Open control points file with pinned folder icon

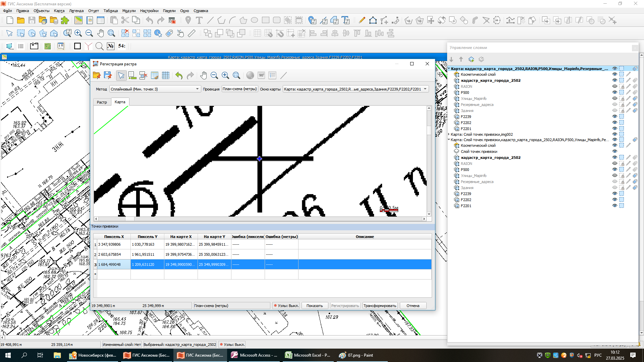(97, 75)
